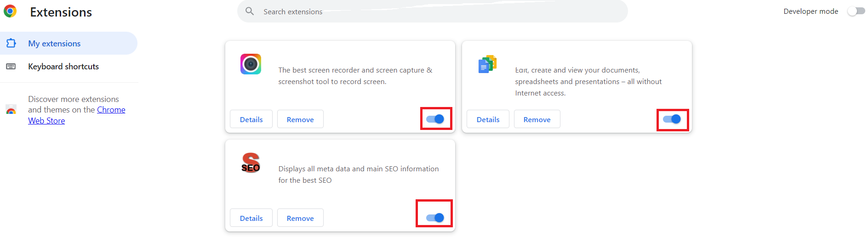
Task: Click the screen recorder extension icon
Action: pos(251,64)
